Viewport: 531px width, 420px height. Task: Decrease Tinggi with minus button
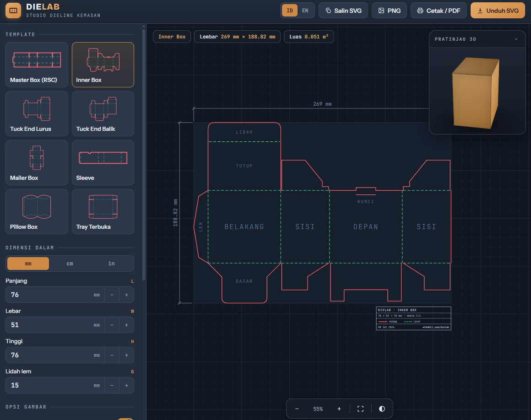[x=112, y=355]
